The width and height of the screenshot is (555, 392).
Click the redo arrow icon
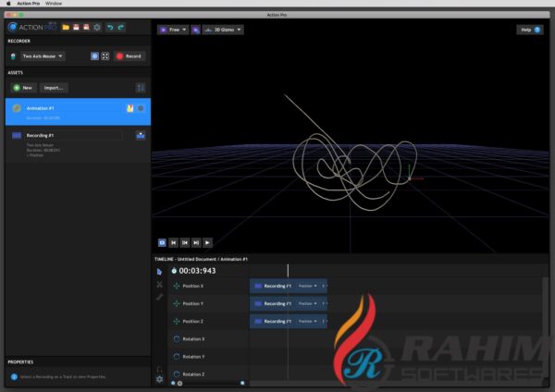[121, 27]
